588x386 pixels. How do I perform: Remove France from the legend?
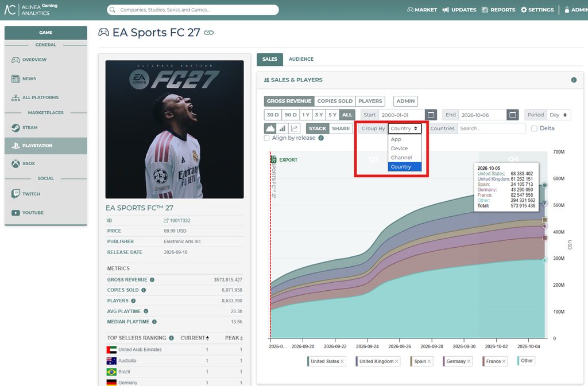click(504, 361)
